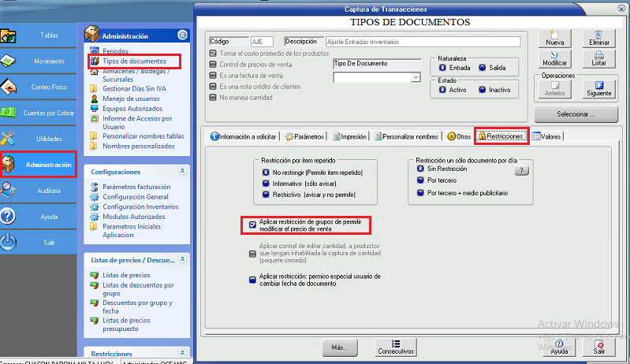Open the Utilidades tools icon
Screen dimensions: 630x364
pos(10,139)
